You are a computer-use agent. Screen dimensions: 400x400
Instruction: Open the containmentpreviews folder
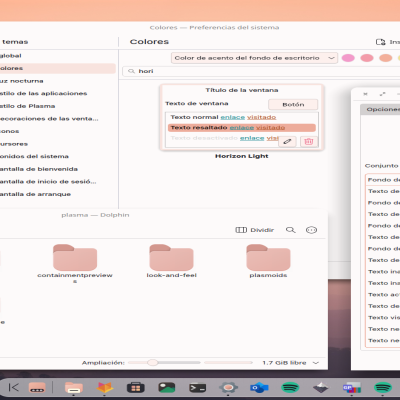tap(75, 263)
